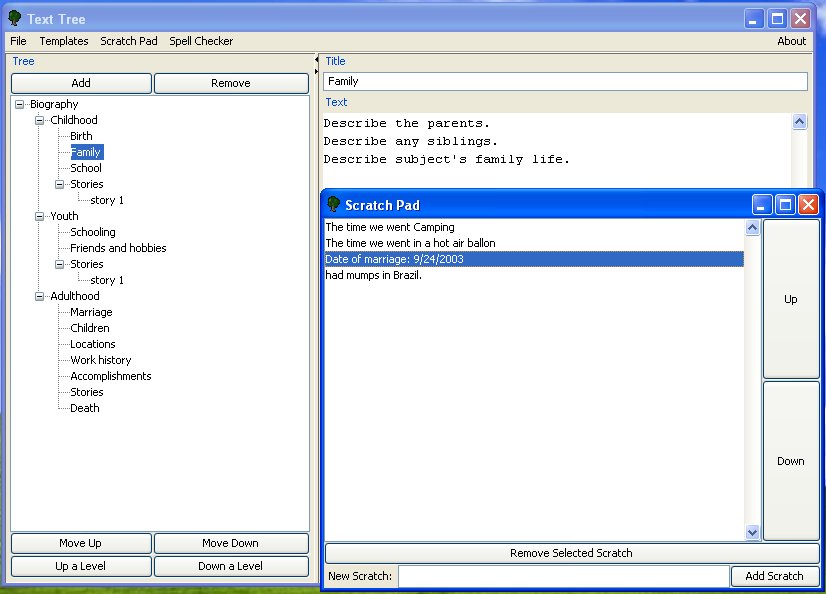This screenshot has height=594, width=826.
Task: Select the Locations tree item
Action: coord(93,344)
